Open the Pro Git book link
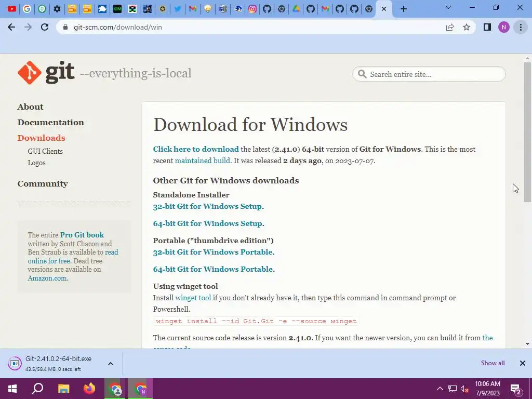The height and width of the screenshot is (399, 532). tap(82, 235)
